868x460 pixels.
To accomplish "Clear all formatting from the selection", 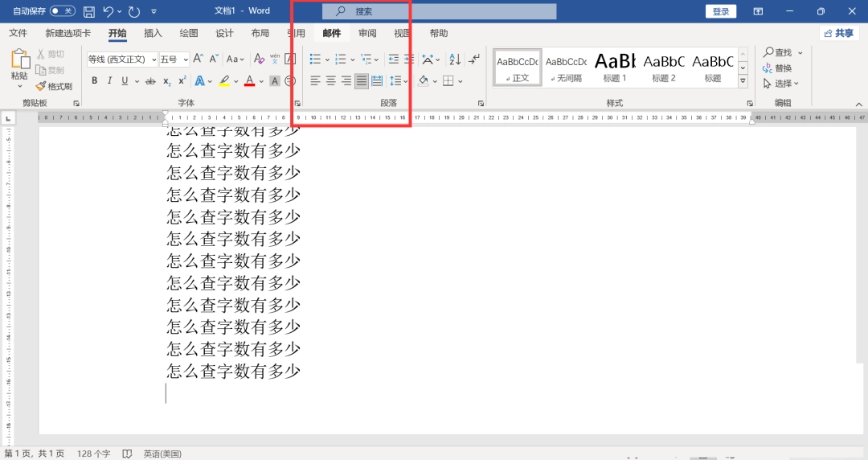I will [259, 59].
